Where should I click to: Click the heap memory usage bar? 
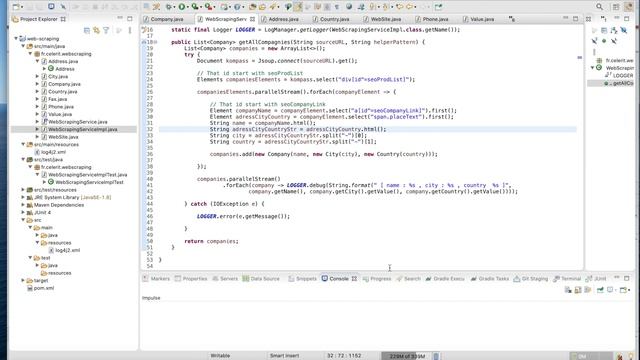[406, 356]
